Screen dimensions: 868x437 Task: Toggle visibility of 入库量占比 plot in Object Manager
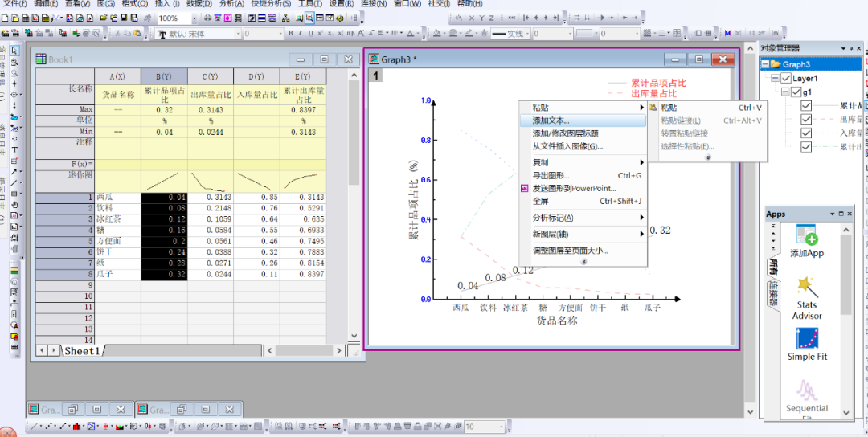pyautogui.click(x=806, y=133)
